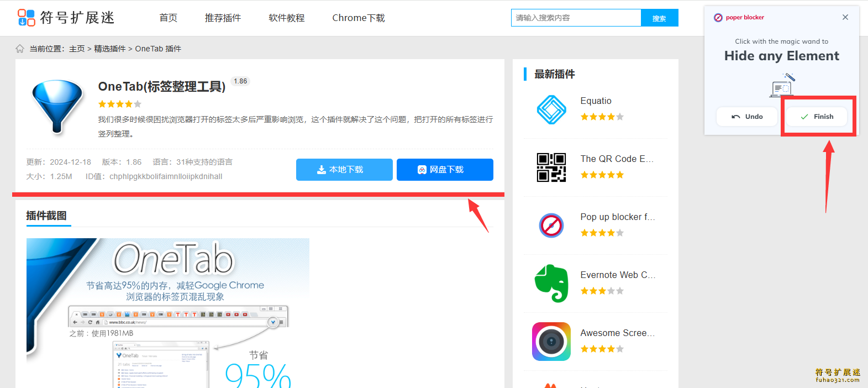Follow the 主页 breadcrumb link
The image size is (868, 388).
coord(77,49)
